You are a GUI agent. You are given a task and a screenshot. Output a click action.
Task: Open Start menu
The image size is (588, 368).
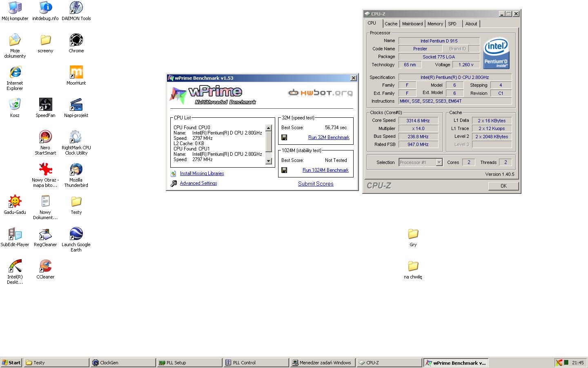(x=11, y=362)
